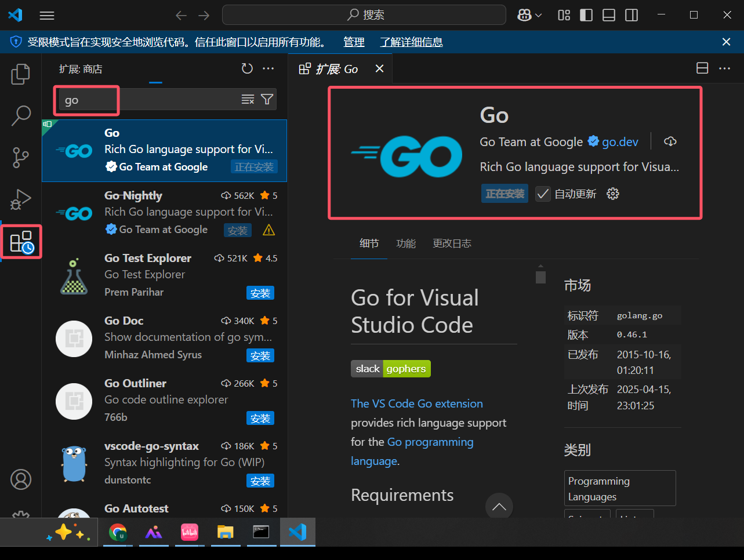The width and height of the screenshot is (744, 560).
Task: Install the Go Test Explorer extension
Action: click(260, 293)
